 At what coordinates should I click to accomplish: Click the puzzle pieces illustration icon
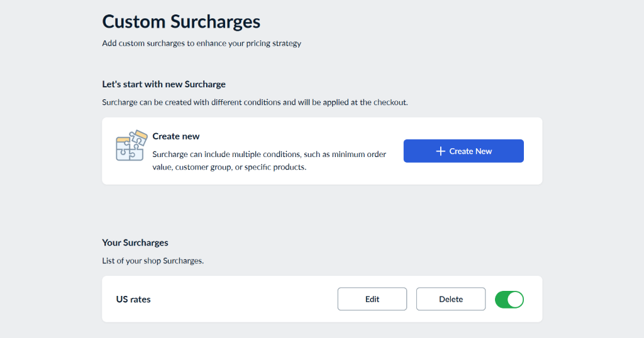click(131, 146)
